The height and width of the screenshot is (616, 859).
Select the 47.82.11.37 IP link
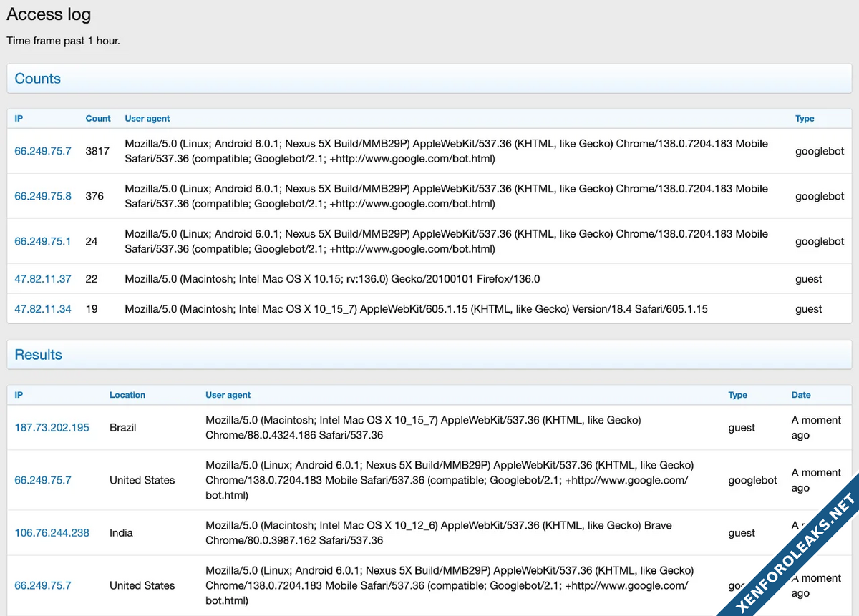(43, 279)
